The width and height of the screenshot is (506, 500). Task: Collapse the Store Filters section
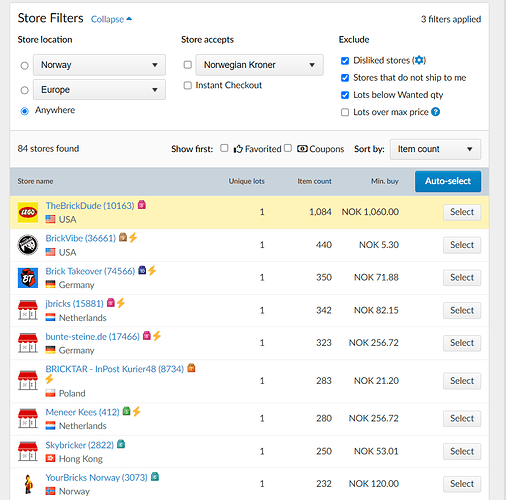(x=111, y=19)
